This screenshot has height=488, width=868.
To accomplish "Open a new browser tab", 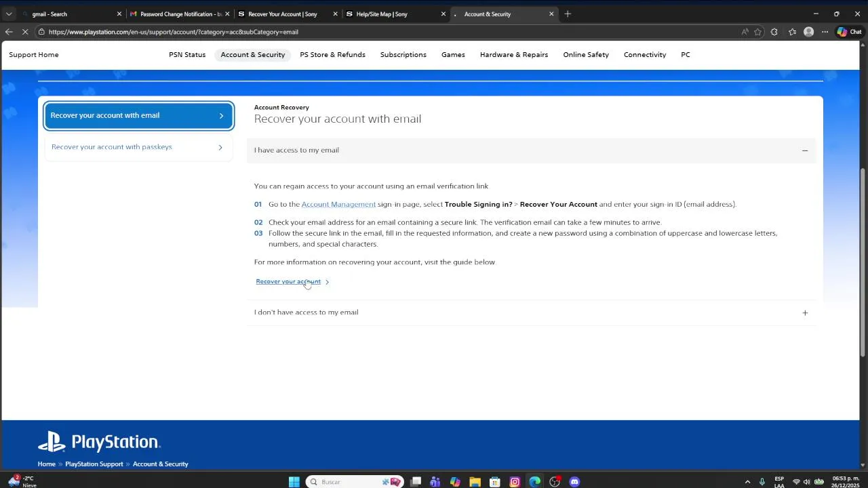I will click(568, 14).
